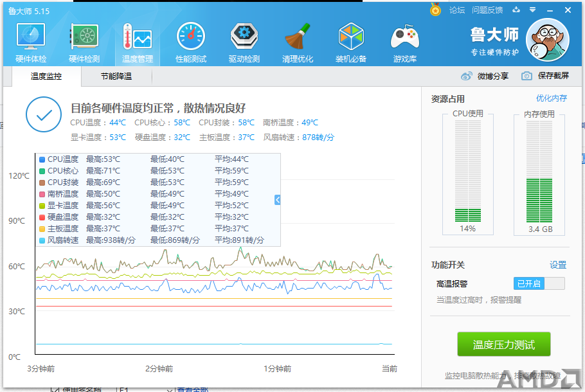Click 微博分享 share link
The image size is (585, 392).
(493, 76)
